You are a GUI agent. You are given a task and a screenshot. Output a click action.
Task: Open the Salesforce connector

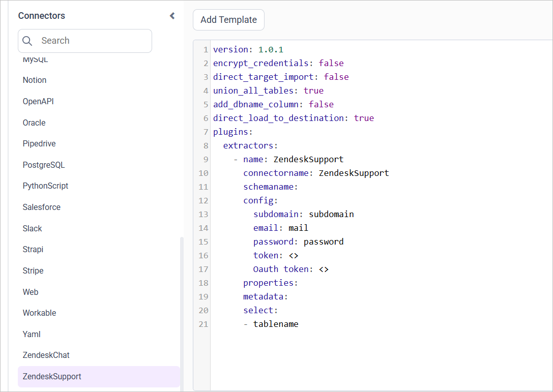[41, 207]
